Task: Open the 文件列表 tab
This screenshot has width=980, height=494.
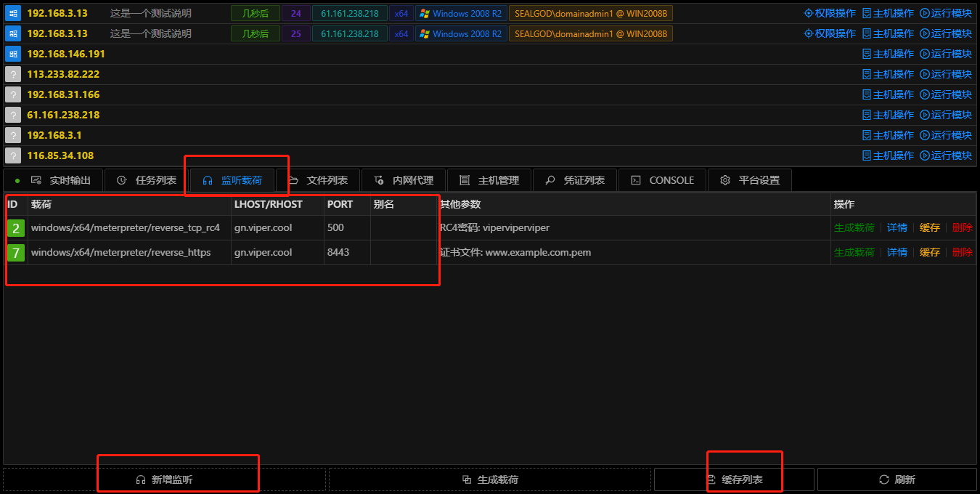Action: pyautogui.click(x=318, y=180)
